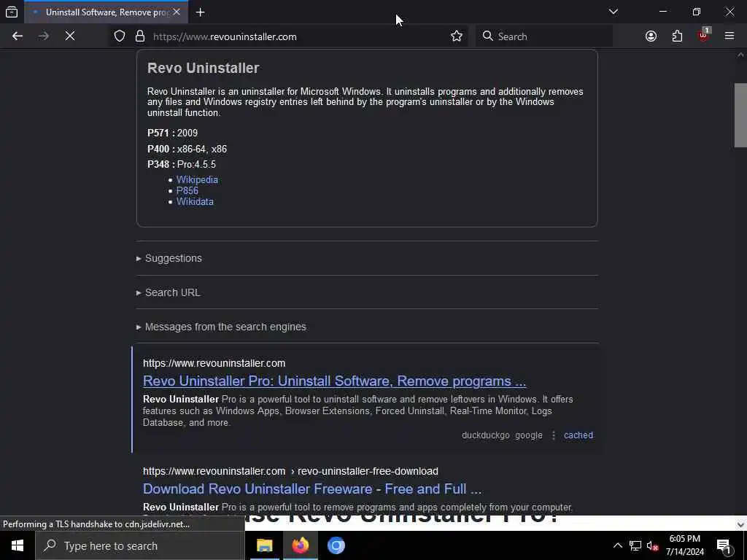Click the page vertical scrollbar thumb
747x560 pixels.
(x=740, y=115)
